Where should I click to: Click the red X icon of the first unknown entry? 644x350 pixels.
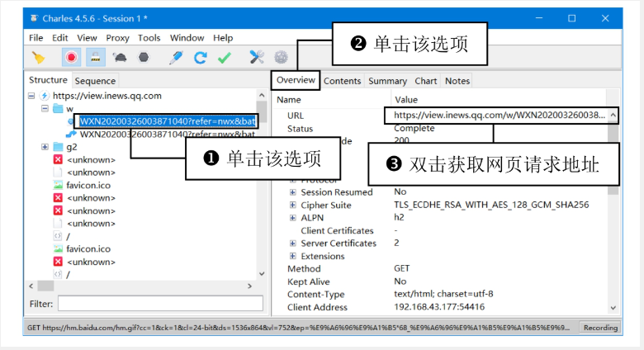point(58,159)
